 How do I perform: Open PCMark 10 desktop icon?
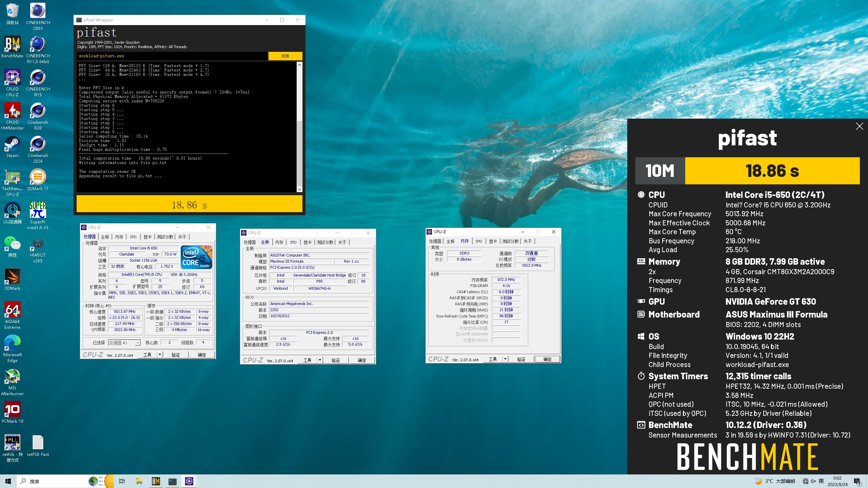point(13,412)
